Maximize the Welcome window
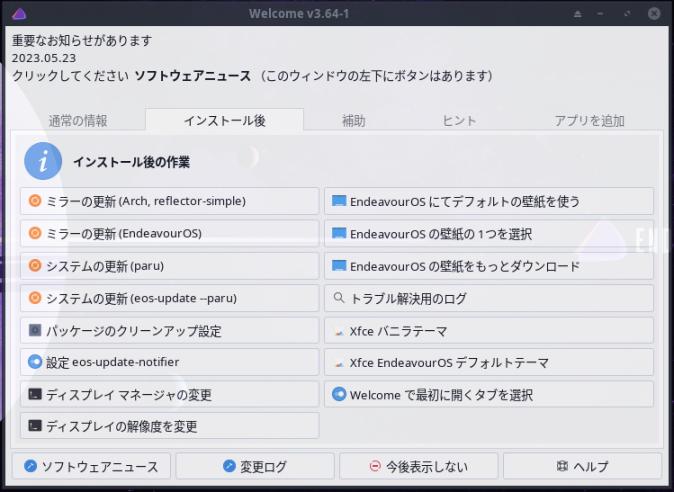The image size is (674, 492). coord(627,14)
